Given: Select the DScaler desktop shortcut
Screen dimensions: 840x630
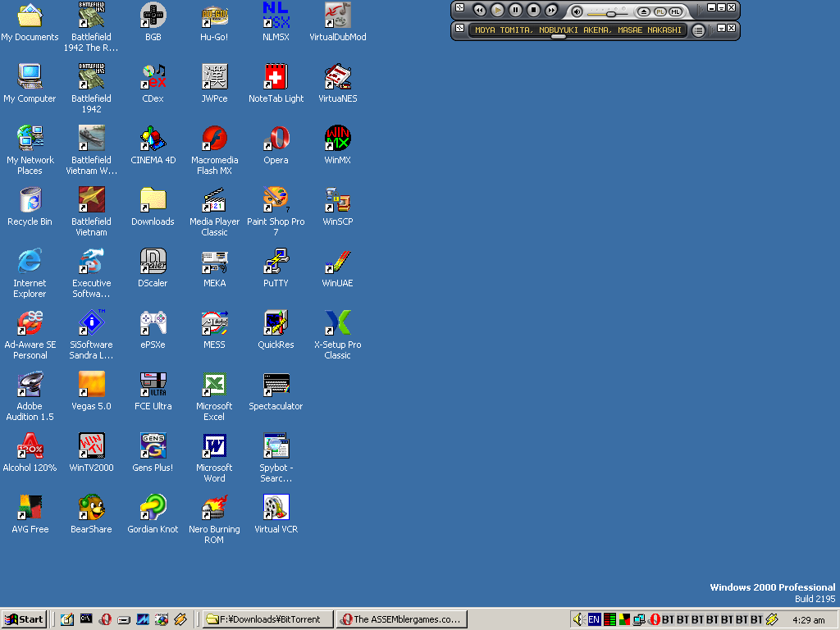Looking at the screenshot, I should tap(153, 268).
